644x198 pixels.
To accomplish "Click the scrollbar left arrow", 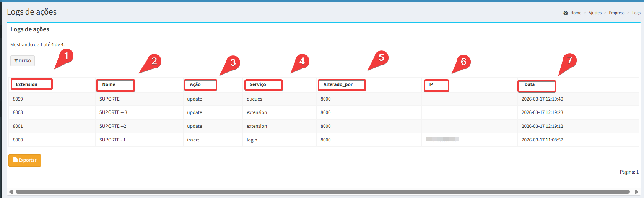I will click(11, 192).
